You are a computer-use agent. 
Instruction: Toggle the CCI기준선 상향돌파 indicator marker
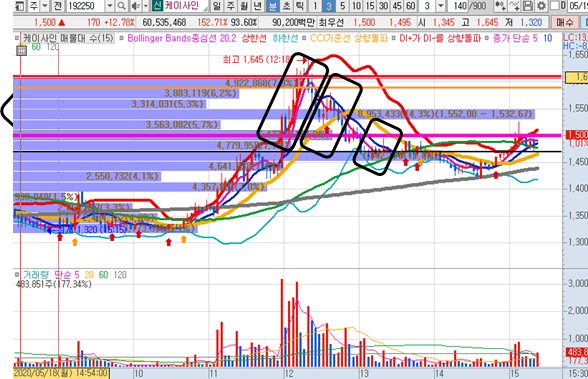click(x=304, y=38)
